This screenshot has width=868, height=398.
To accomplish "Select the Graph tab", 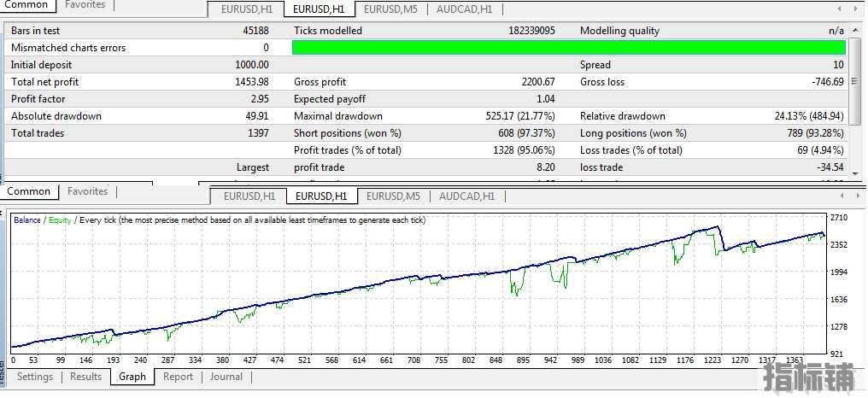I will [x=132, y=377].
